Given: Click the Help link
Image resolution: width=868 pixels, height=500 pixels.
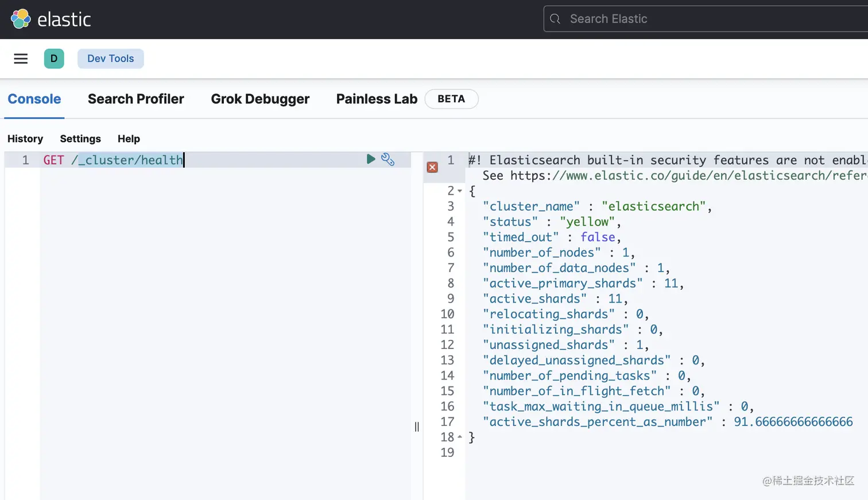Looking at the screenshot, I should pos(129,138).
